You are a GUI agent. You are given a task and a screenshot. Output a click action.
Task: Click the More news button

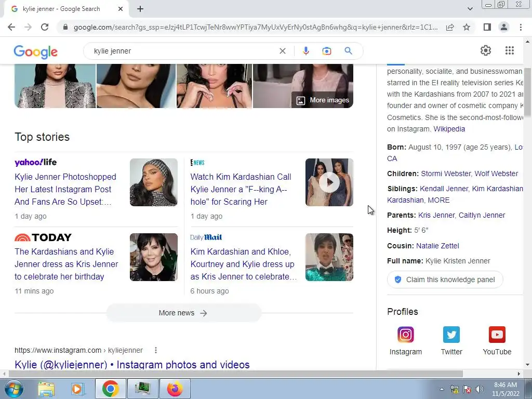click(x=183, y=313)
